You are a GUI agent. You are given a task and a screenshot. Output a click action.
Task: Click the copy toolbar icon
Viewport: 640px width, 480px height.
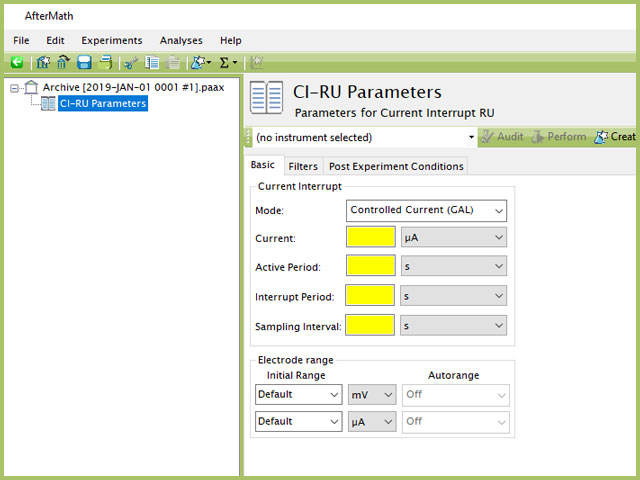152,62
